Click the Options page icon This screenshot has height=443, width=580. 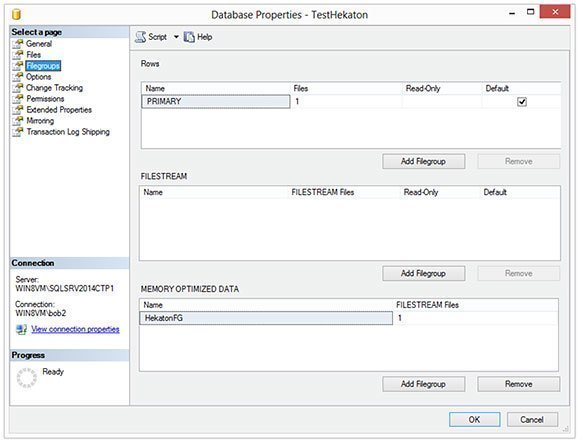pos(17,77)
